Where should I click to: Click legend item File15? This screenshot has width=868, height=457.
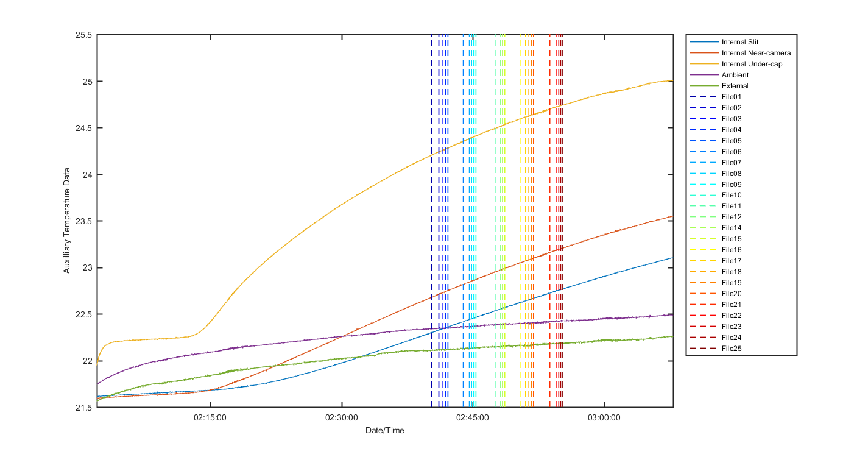732,239
